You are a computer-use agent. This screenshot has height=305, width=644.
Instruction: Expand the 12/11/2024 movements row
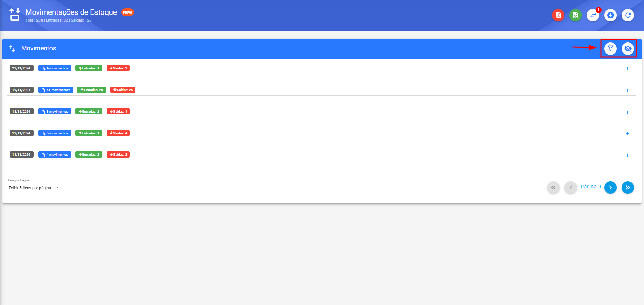627,134
